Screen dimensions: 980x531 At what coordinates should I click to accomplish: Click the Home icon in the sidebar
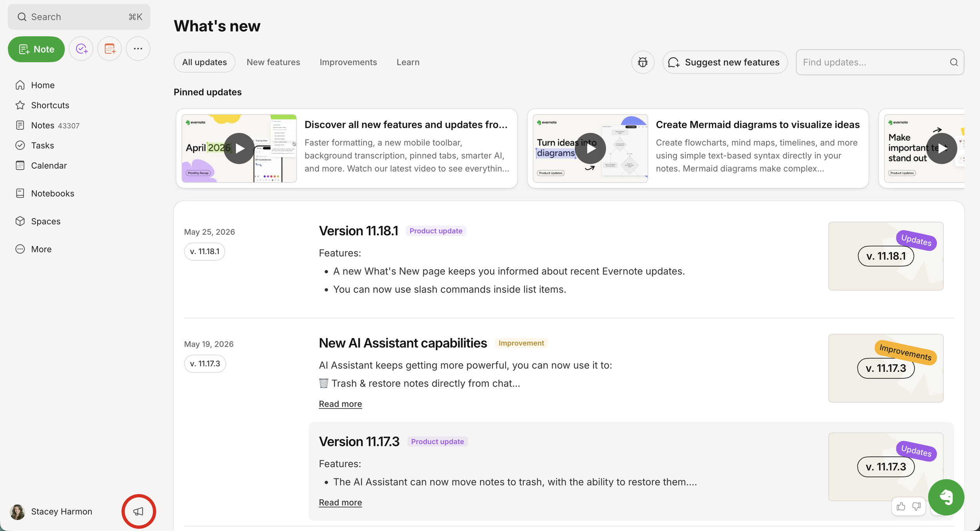click(x=20, y=85)
